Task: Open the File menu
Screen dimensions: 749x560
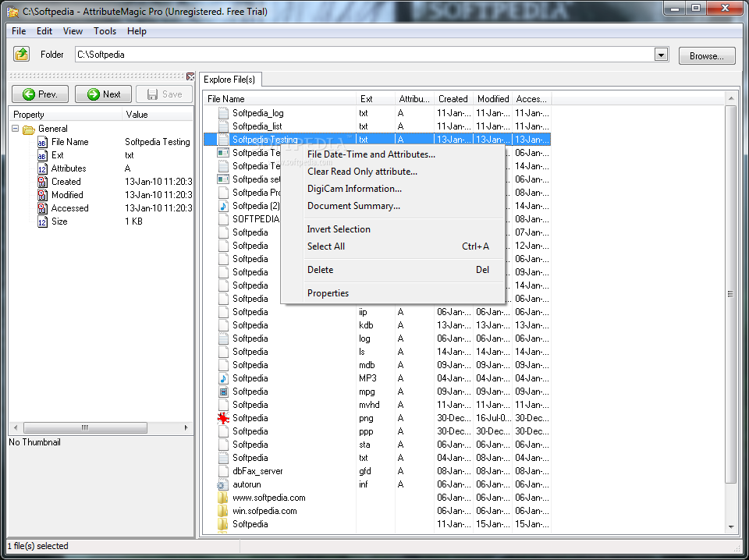Action: (19, 31)
